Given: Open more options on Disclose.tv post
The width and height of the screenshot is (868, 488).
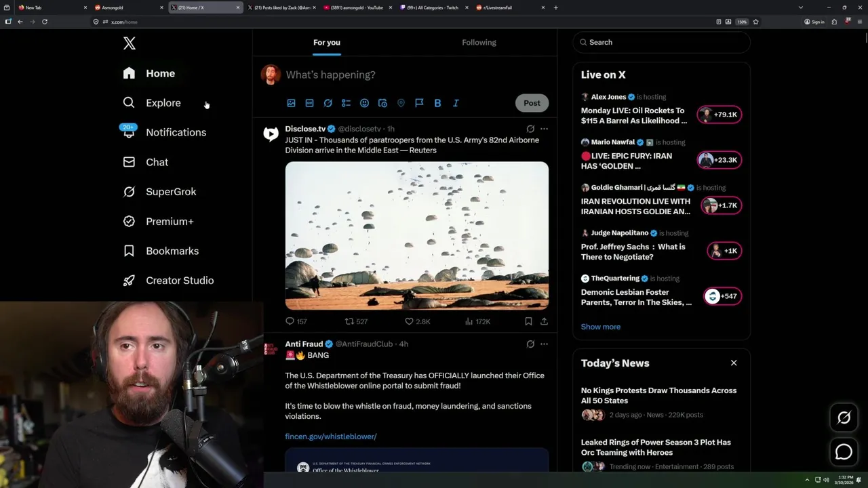Looking at the screenshot, I should [544, 129].
